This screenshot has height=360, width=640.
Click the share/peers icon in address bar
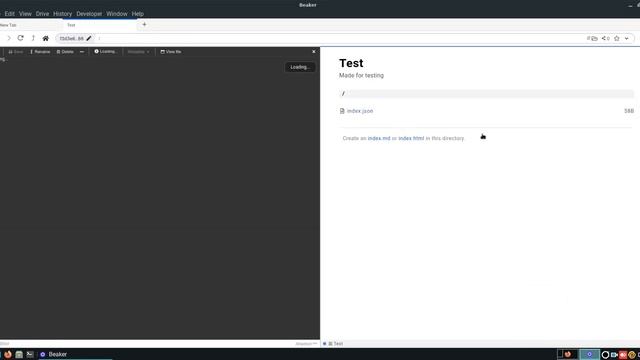point(606,38)
